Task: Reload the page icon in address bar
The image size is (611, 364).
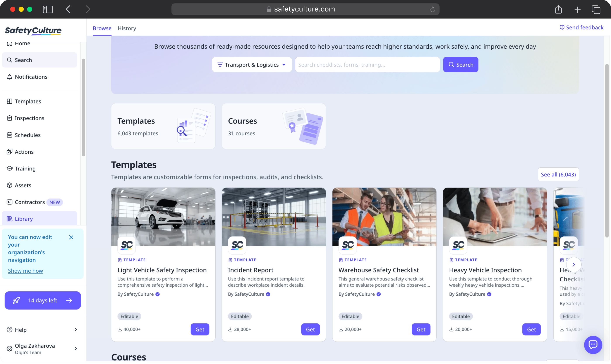Action: tap(433, 9)
